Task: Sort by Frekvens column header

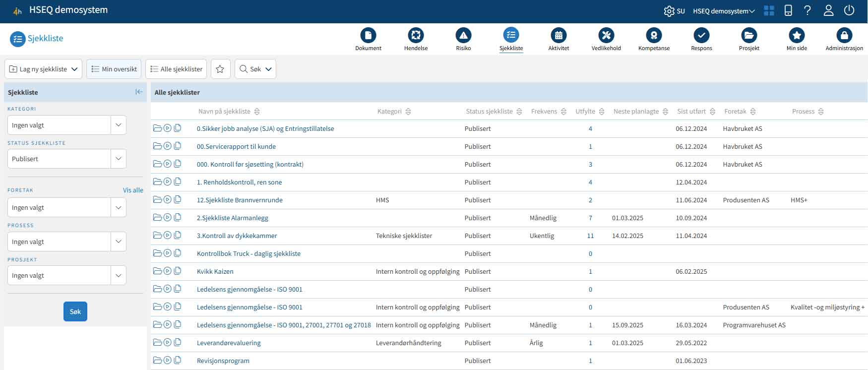Action: (x=549, y=112)
